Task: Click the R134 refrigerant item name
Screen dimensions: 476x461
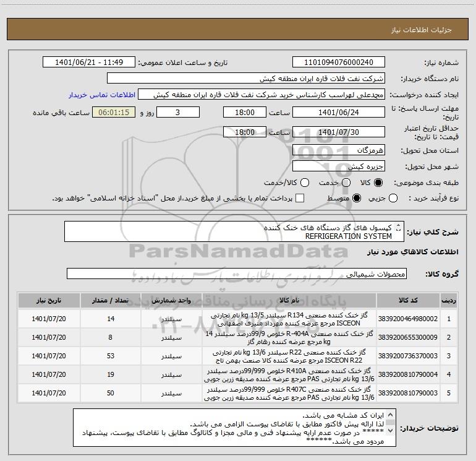Action: [x=289, y=319]
